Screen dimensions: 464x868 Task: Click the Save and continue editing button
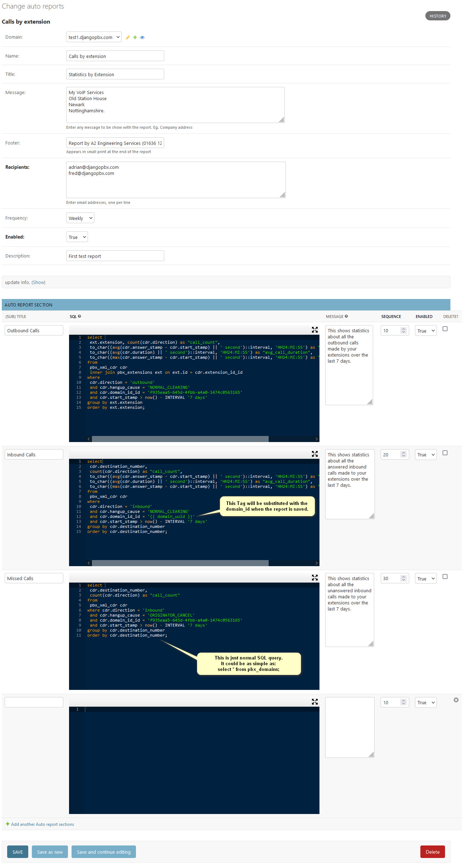pos(103,852)
